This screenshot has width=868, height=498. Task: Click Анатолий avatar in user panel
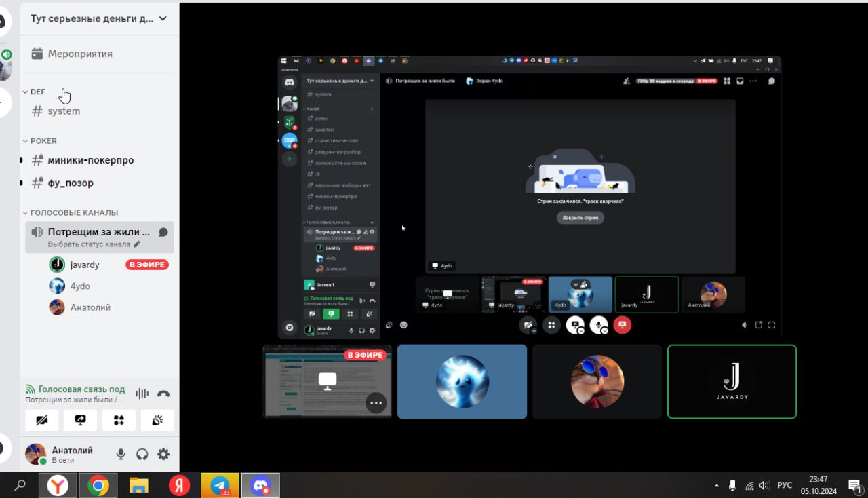point(35,454)
